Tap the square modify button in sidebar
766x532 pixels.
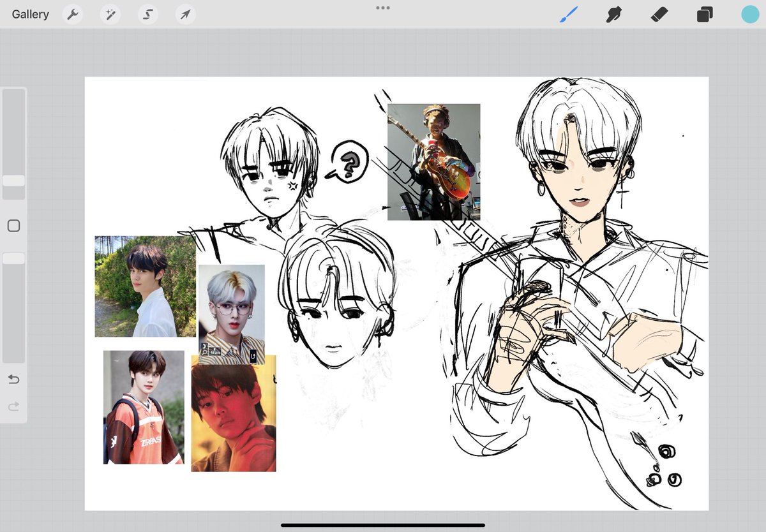point(13,226)
